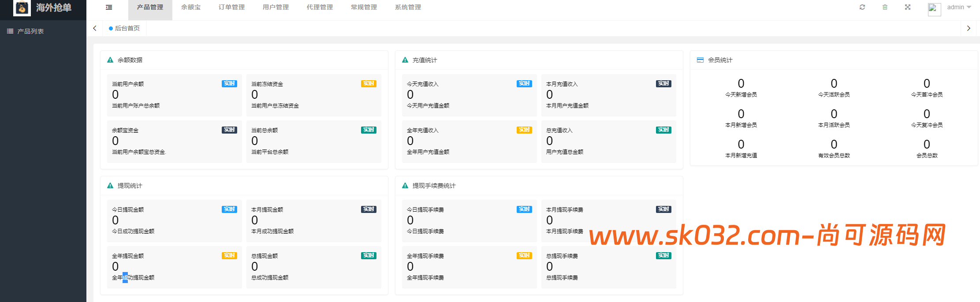Screen dimensions: 980x302
Task: Click the 实时 badge on 总充值收入
Action: coord(663,130)
